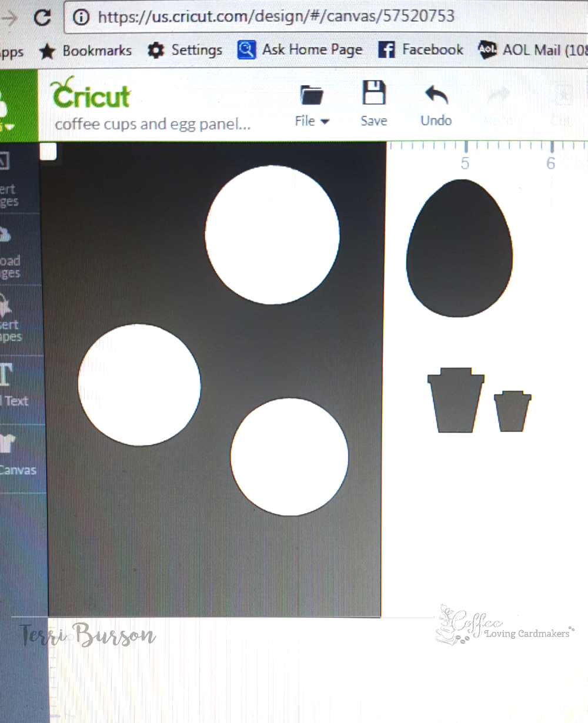Undo the last action
This screenshot has width=588, height=723.
(436, 104)
